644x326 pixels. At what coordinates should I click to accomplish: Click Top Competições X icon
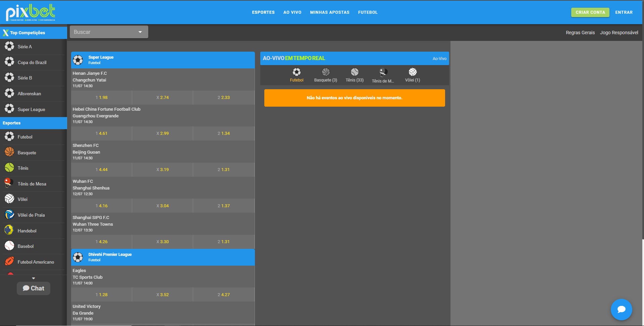[x=6, y=33]
